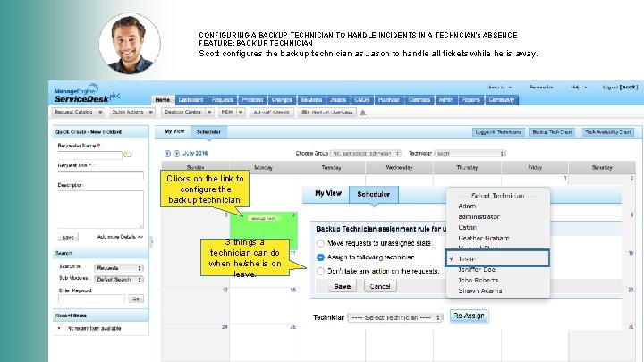The image size is (644, 362).
Task: Open the Requests tab
Action: pos(222,100)
